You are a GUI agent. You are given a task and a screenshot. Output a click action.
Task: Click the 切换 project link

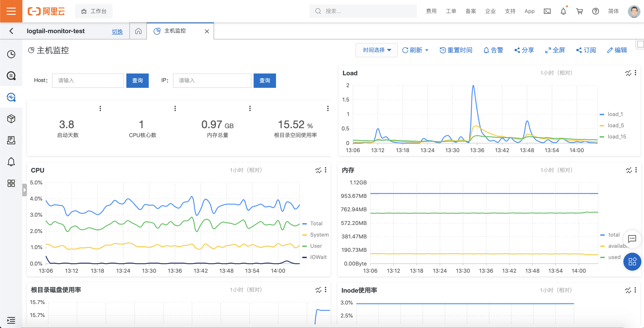(x=117, y=32)
